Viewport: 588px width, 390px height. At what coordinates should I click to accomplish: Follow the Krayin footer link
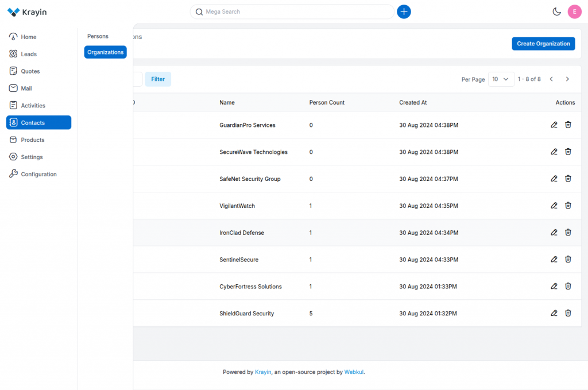coord(263,372)
